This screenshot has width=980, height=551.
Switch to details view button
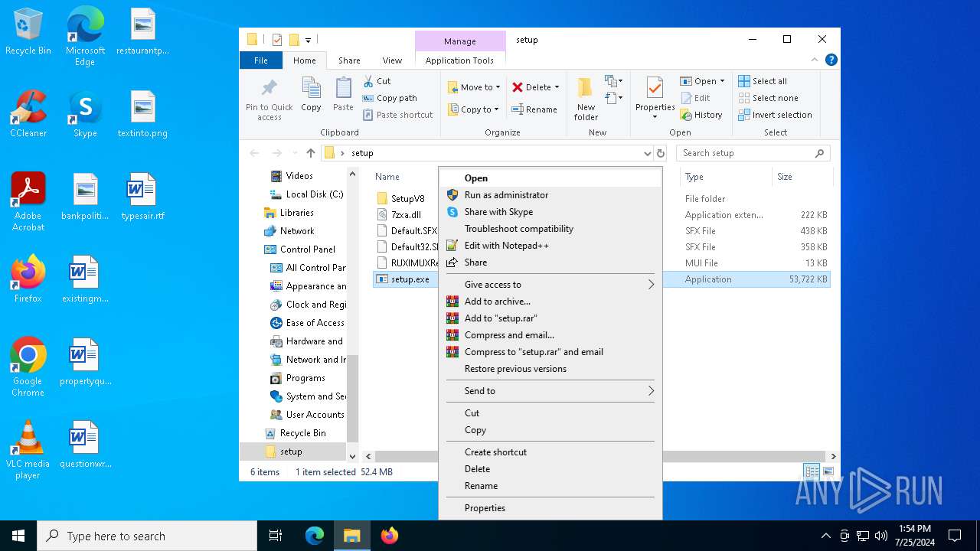pyautogui.click(x=812, y=472)
